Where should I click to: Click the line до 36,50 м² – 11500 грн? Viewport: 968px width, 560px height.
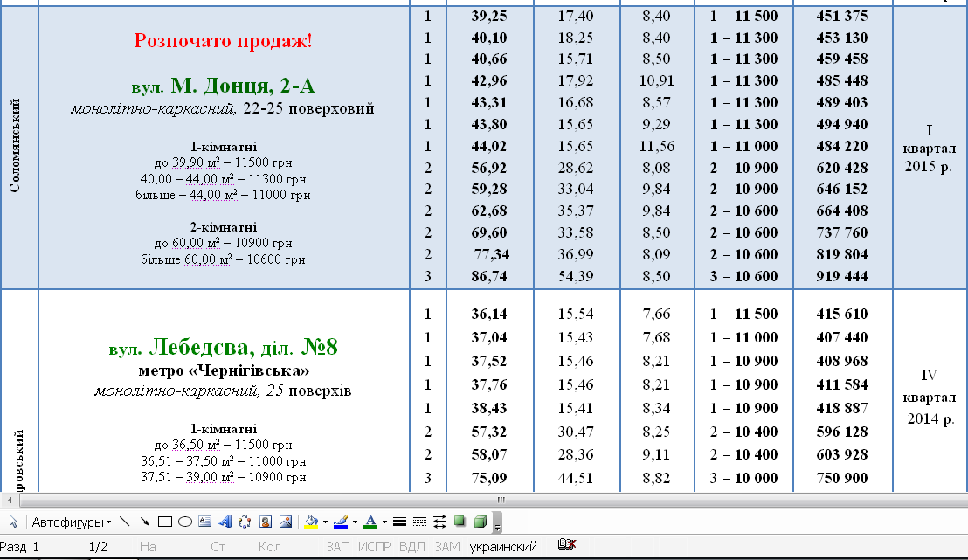(x=223, y=445)
